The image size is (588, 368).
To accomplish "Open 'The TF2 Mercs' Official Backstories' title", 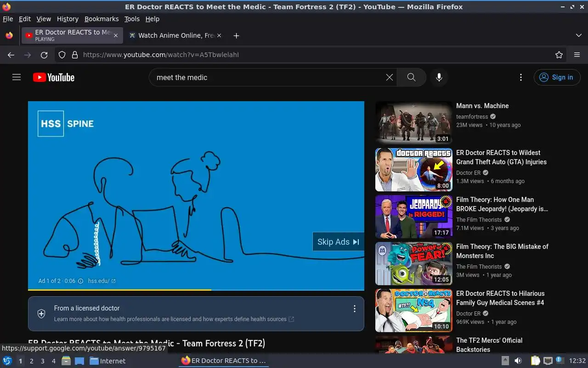I will pyautogui.click(x=489, y=345).
